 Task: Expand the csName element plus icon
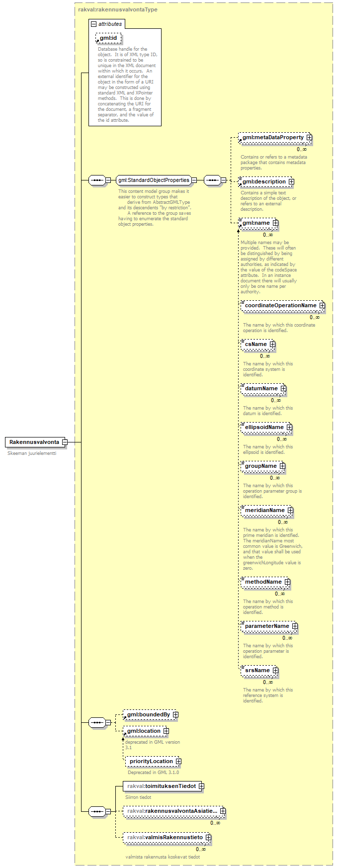[x=272, y=344]
